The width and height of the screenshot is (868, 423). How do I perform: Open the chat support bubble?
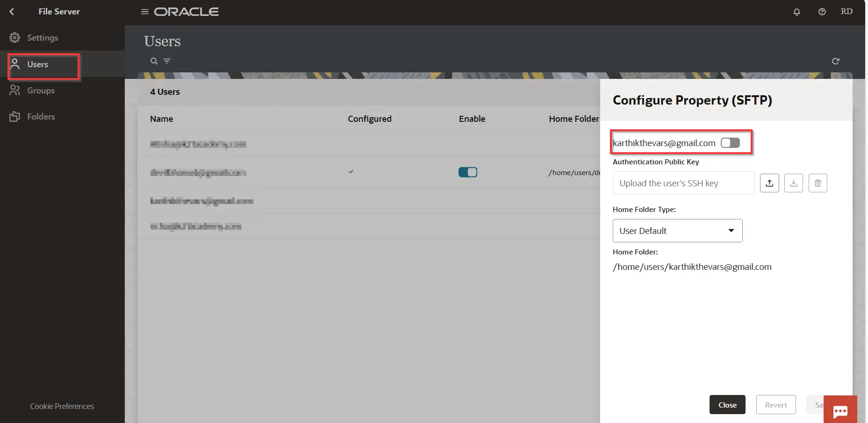pos(840,410)
